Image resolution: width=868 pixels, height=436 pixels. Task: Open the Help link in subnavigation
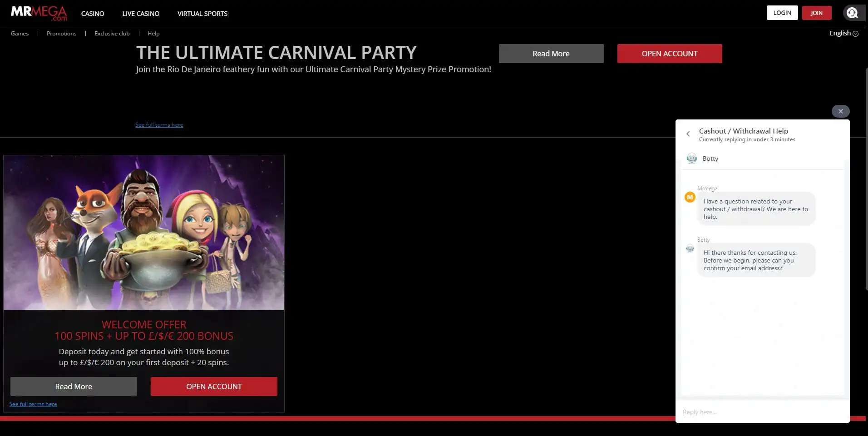coord(153,34)
